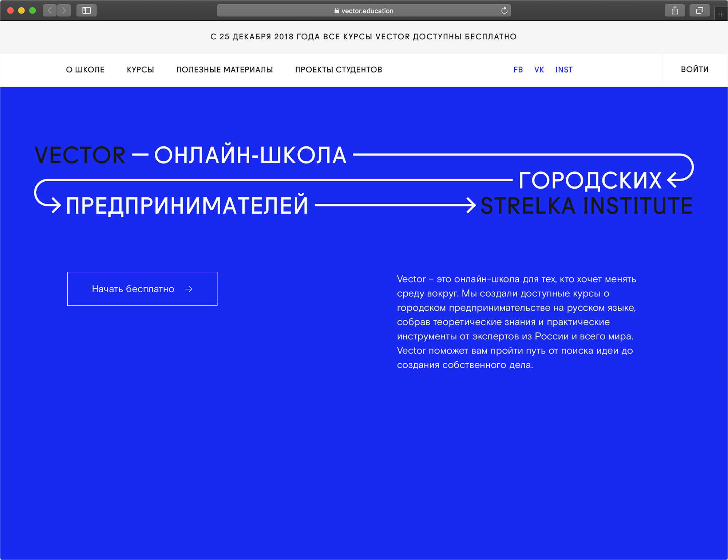
Task: Close window with the red button
Action: [11, 11]
